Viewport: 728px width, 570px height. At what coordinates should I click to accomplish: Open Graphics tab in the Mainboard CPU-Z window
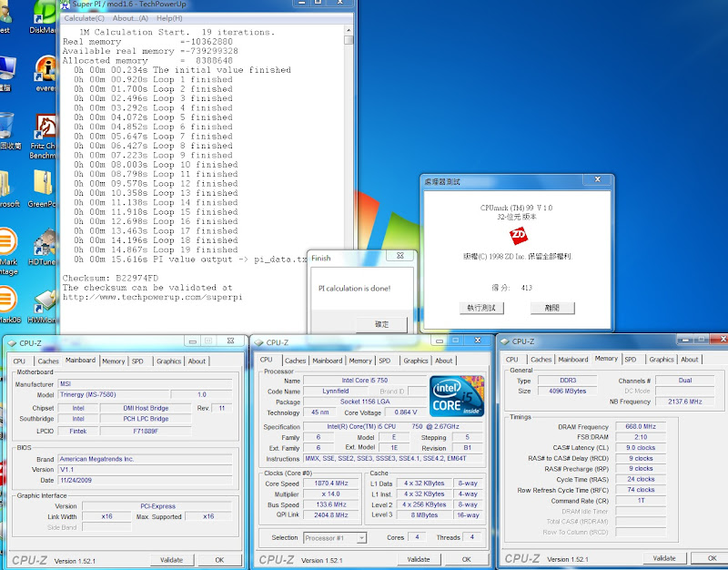pyautogui.click(x=168, y=361)
